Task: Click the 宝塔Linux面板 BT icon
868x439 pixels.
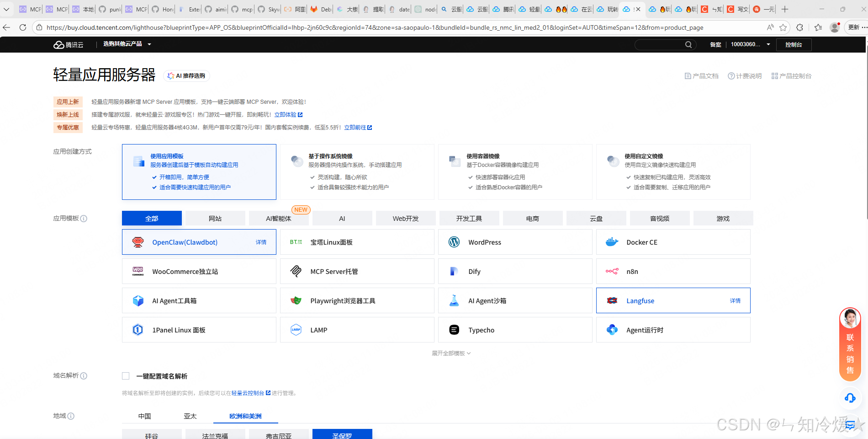Action: tap(296, 242)
